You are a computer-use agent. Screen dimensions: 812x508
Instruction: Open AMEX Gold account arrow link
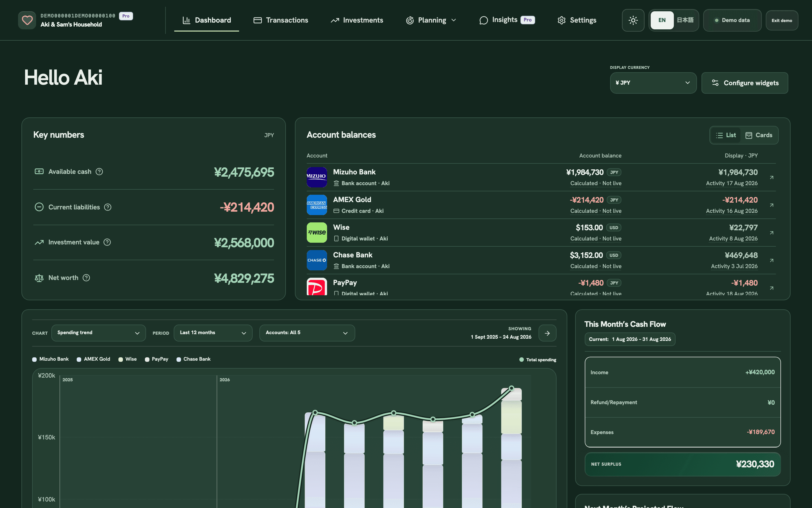(771, 205)
